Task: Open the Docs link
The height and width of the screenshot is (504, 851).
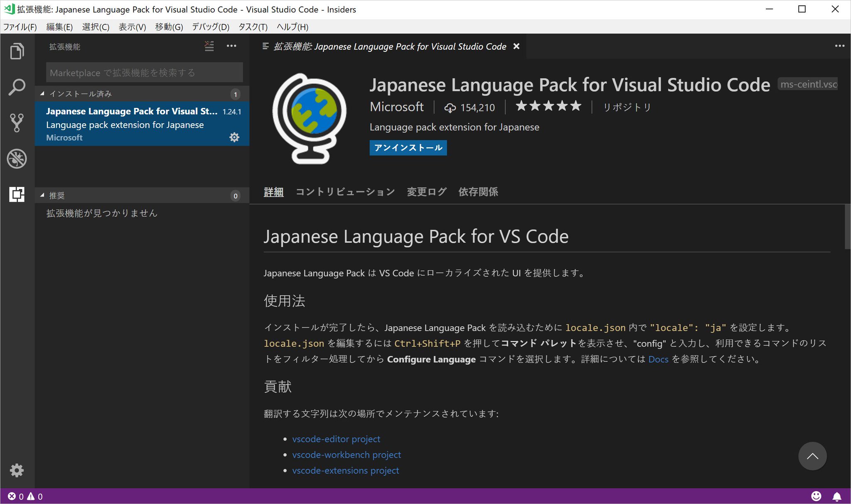Action: tap(658, 359)
